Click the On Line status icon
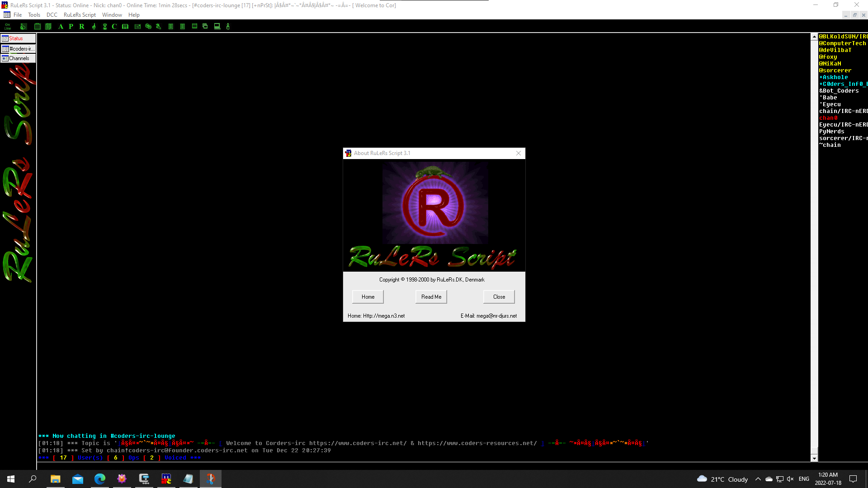868x488 pixels. coord(8,26)
